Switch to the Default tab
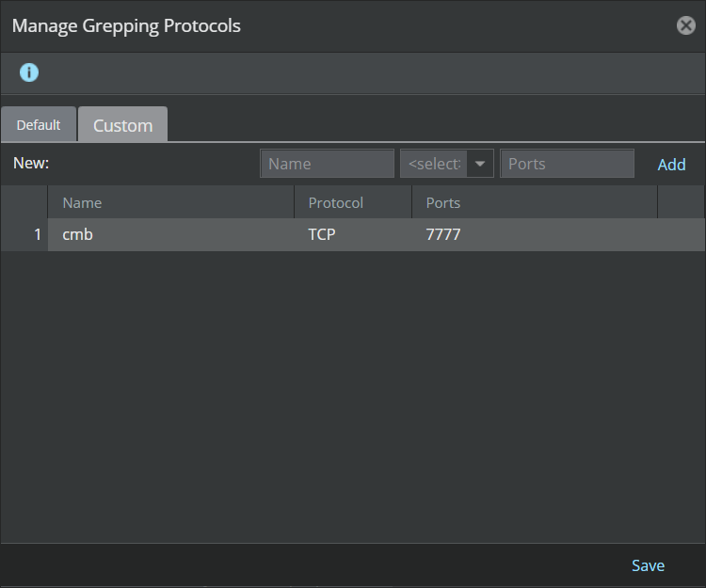706x588 pixels. point(39,124)
